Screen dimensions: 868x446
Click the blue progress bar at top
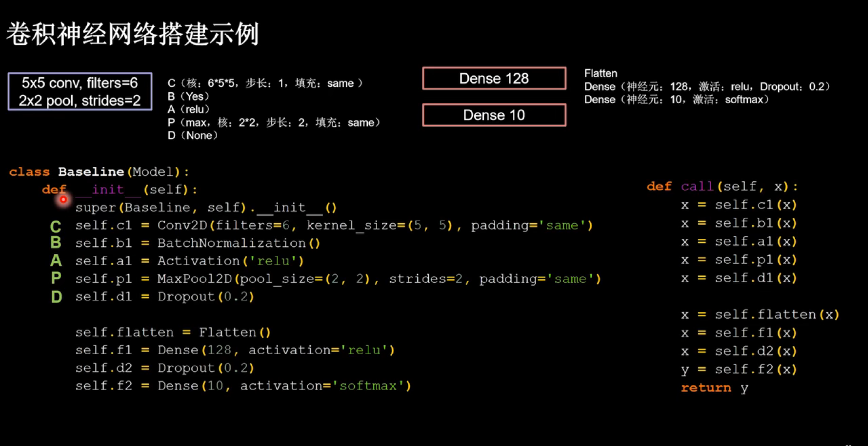[396, 0]
